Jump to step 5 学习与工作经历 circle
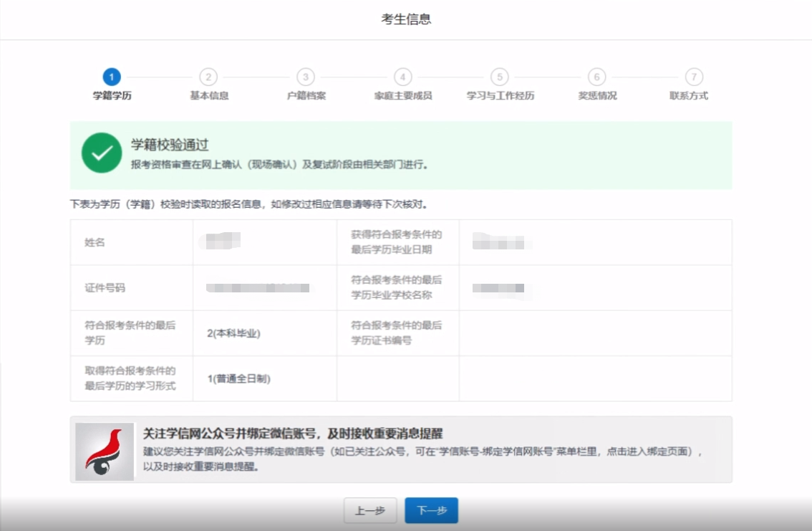Image resolution: width=812 pixels, height=531 pixels. [x=500, y=77]
